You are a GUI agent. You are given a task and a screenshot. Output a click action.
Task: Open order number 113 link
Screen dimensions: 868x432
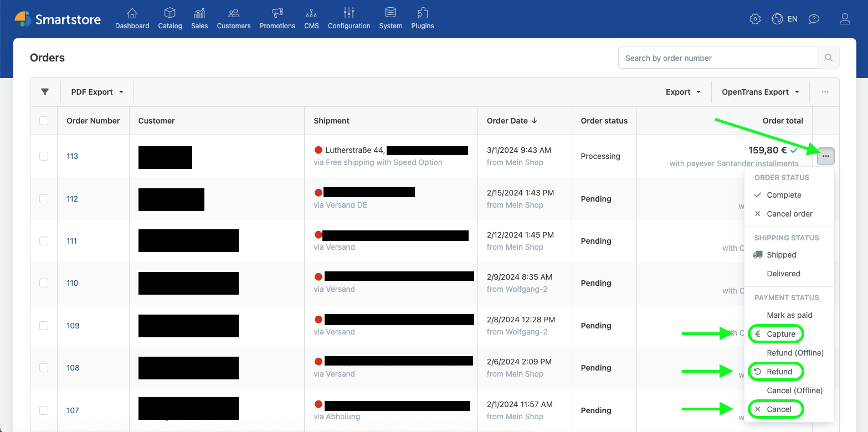pos(72,156)
